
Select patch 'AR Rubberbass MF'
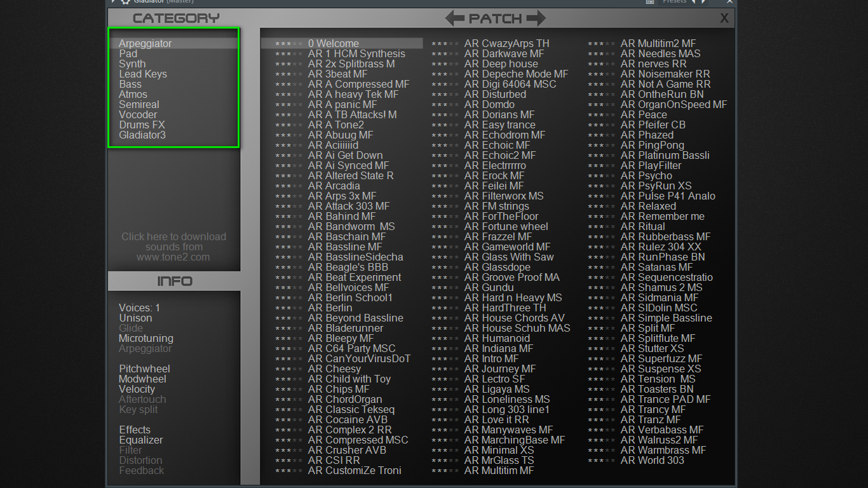coord(666,237)
